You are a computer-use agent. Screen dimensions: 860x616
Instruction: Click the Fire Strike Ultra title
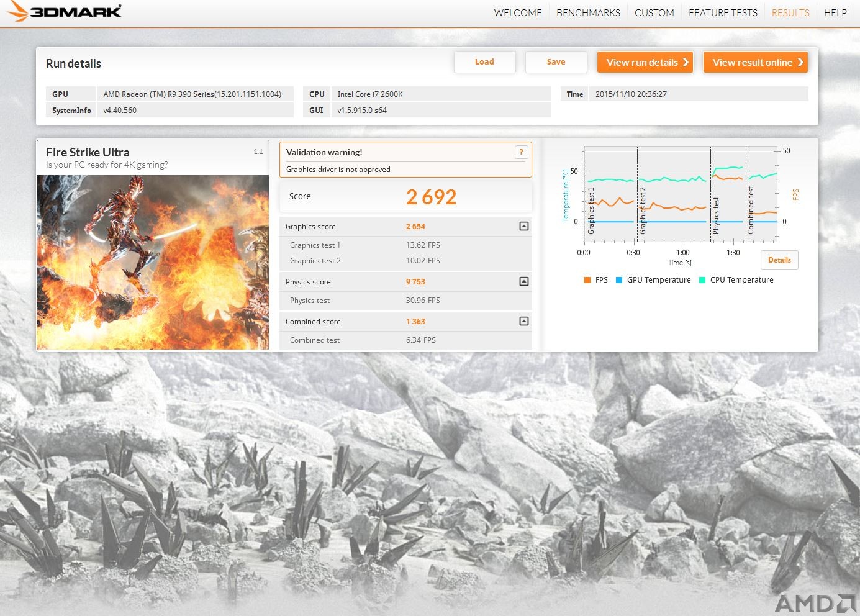[88, 152]
